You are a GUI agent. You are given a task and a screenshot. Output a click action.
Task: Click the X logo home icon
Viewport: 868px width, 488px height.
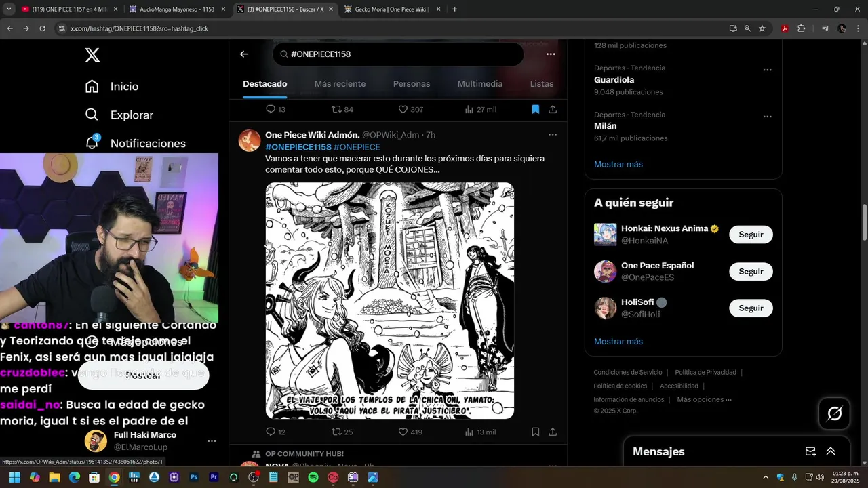coord(92,56)
